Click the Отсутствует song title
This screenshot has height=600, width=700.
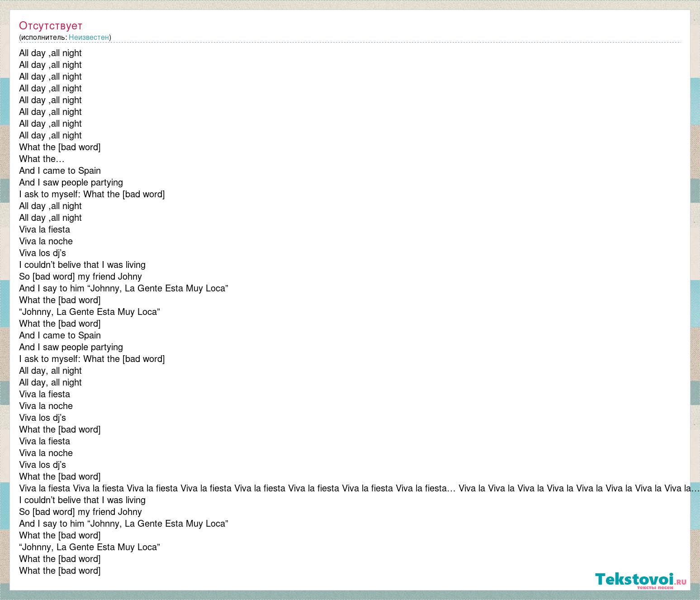point(51,26)
